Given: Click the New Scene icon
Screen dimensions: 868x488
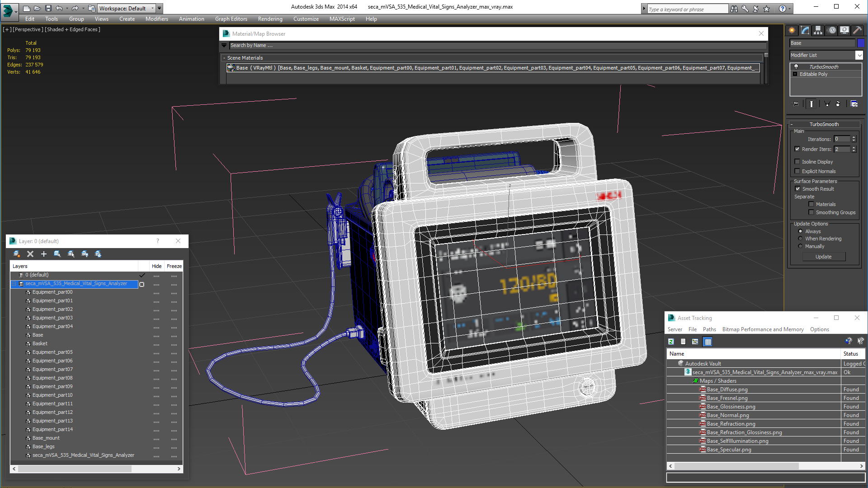Looking at the screenshot, I should click(26, 8).
